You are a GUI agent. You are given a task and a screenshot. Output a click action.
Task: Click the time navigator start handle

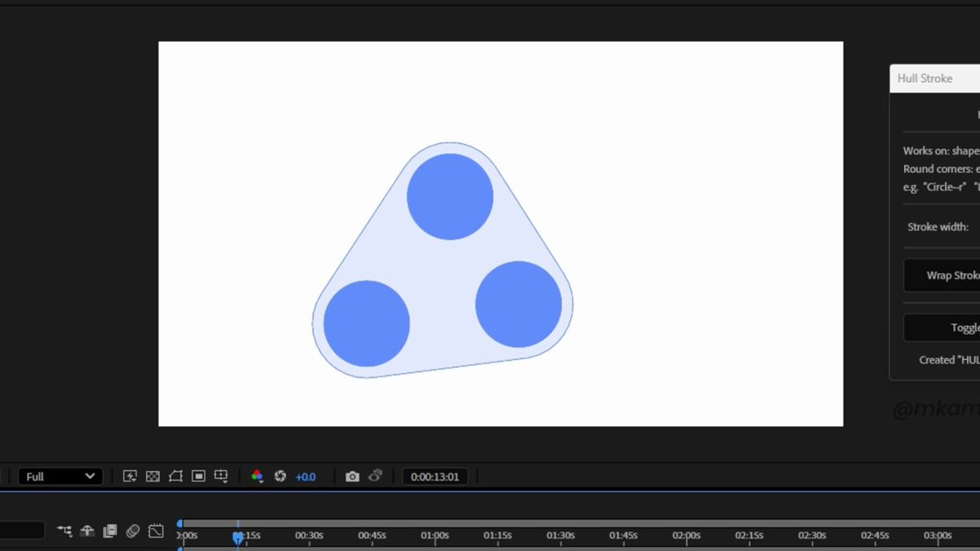click(x=180, y=523)
